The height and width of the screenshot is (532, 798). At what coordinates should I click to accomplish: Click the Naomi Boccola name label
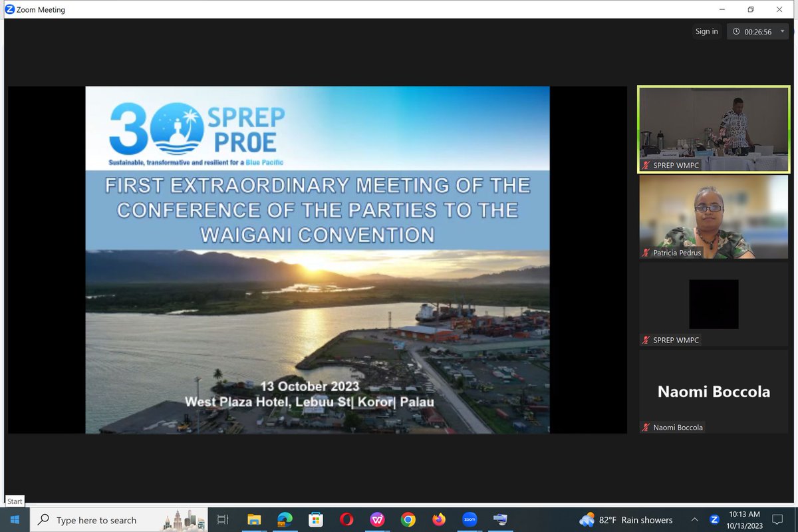coord(678,428)
